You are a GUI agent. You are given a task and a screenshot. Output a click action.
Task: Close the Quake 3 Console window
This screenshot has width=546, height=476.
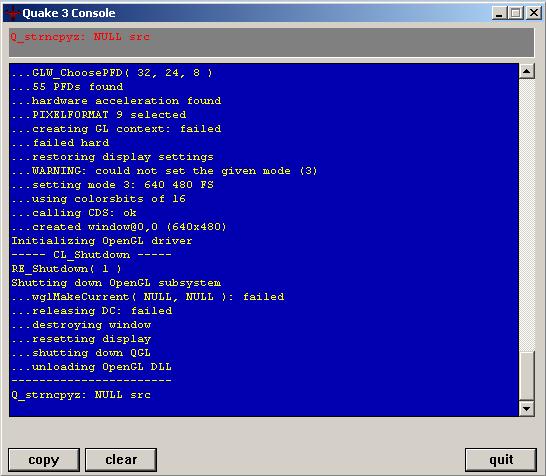point(533,13)
